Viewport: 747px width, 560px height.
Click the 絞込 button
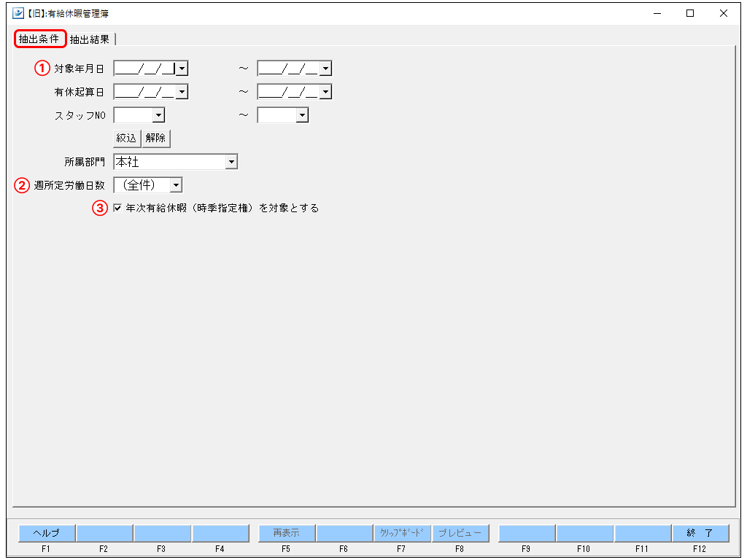[127, 138]
